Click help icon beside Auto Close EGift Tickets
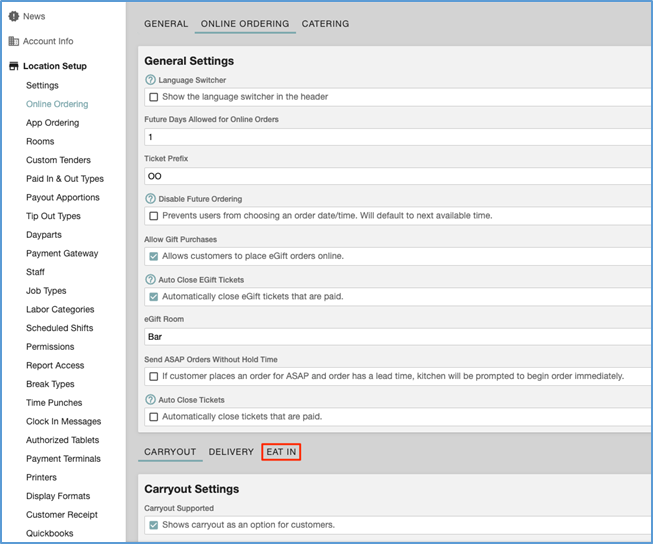The width and height of the screenshot is (653, 544). (150, 279)
